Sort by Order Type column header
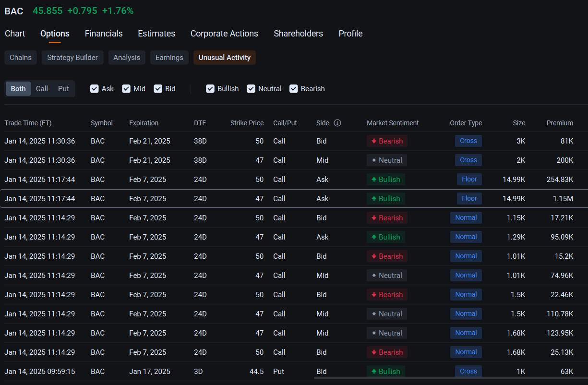588x385 pixels. 466,123
